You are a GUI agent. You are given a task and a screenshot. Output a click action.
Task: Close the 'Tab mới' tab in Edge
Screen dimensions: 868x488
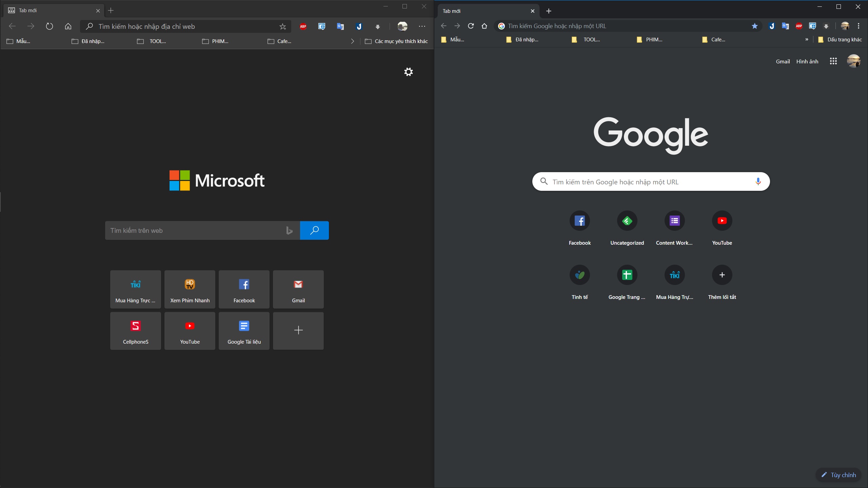pyautogui.click(x=98, y=11)
